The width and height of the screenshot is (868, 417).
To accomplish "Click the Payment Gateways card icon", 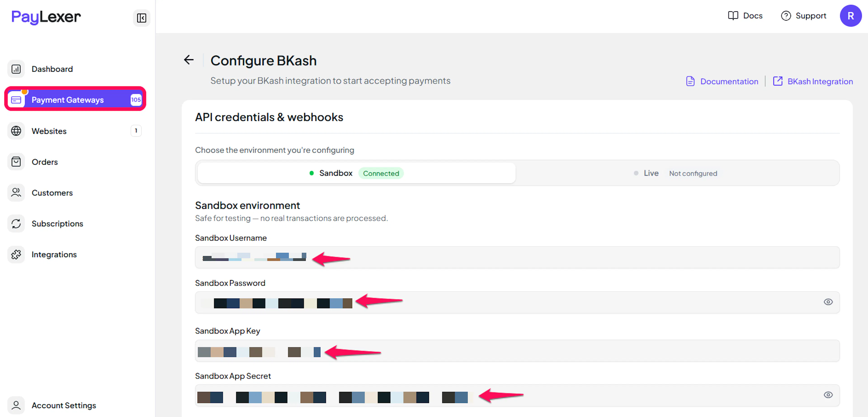I will click(16, 100).
